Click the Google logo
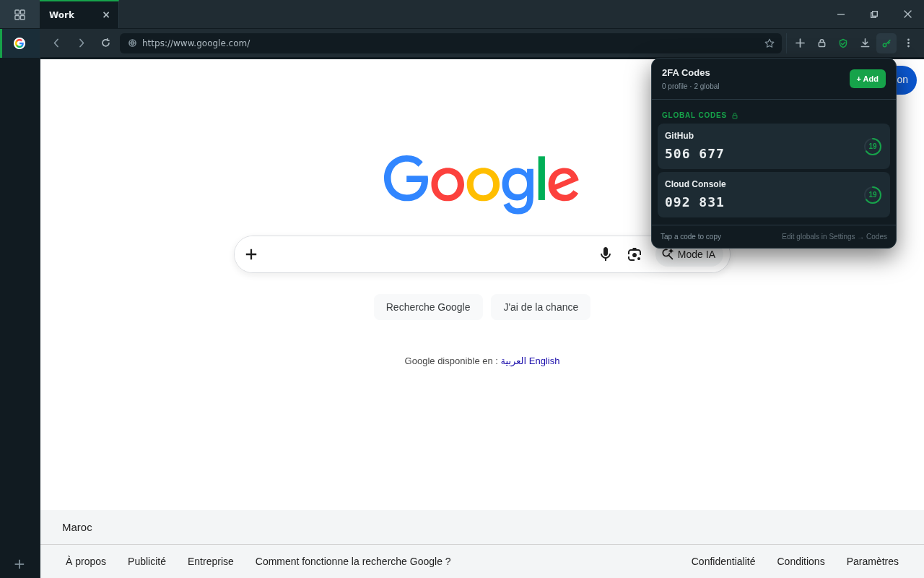This screenshot has height=578, width=924. coord(481,184)
